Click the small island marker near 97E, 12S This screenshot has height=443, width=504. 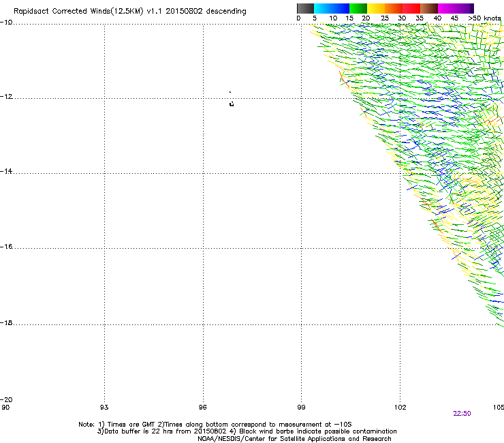pos(232,104)
